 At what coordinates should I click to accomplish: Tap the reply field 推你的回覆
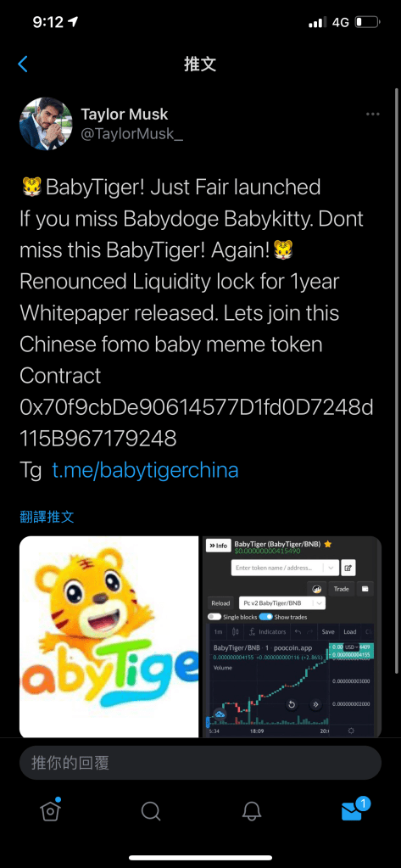[200, 763]
